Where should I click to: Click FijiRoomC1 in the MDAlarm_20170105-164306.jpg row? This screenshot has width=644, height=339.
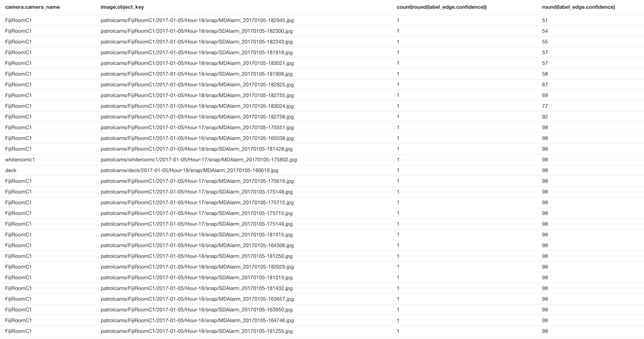pos(18,246)
